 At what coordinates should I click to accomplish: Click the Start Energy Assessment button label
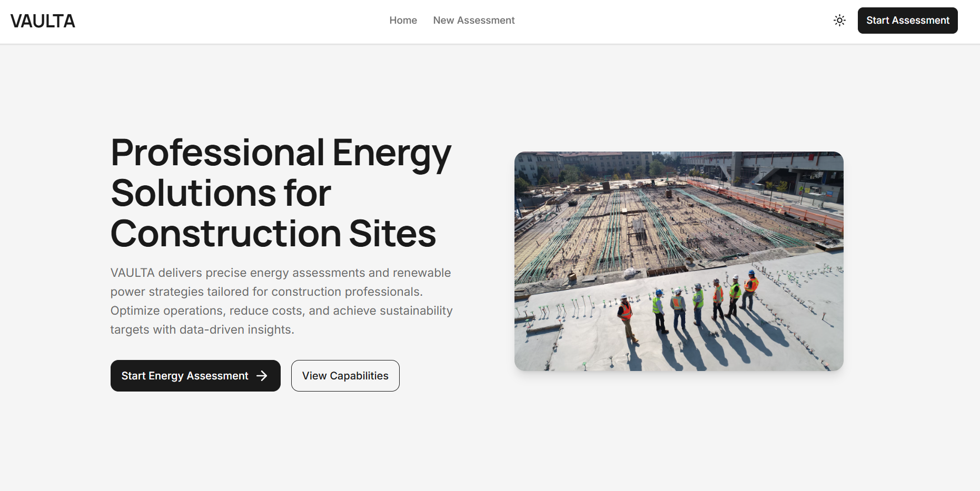pyautogui.click(x=184, y=376)
